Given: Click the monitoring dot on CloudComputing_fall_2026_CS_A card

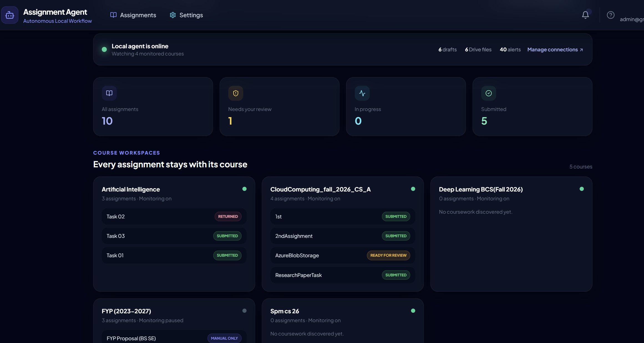Looking at the screenshot, I should 413,189.
